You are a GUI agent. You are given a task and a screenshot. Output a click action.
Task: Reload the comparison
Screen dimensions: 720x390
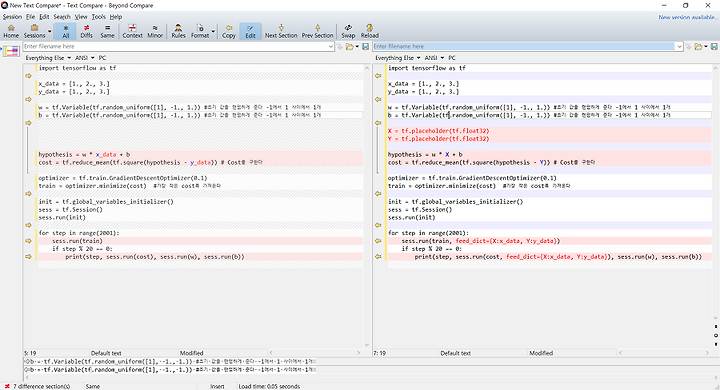tap(370, 31)
